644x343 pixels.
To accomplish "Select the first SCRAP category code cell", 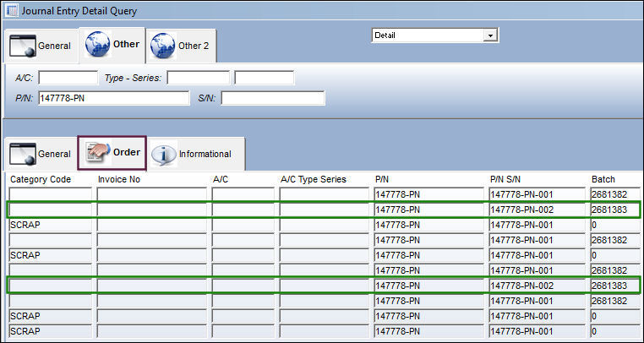I will [51, 225].
